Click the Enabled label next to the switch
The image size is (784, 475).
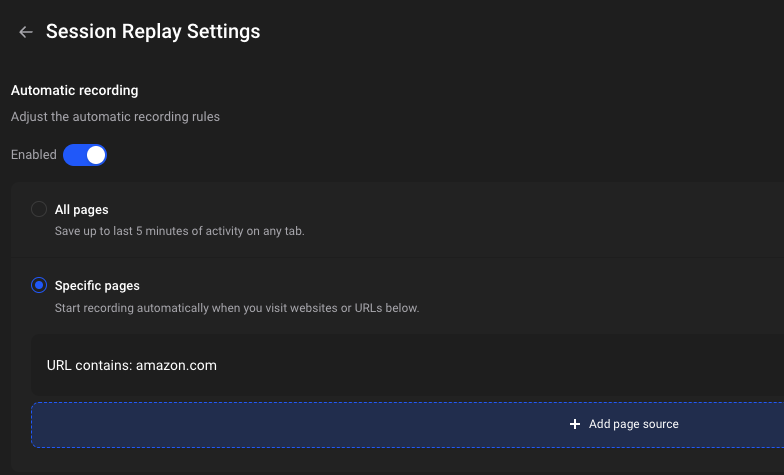tap(34, 154)
